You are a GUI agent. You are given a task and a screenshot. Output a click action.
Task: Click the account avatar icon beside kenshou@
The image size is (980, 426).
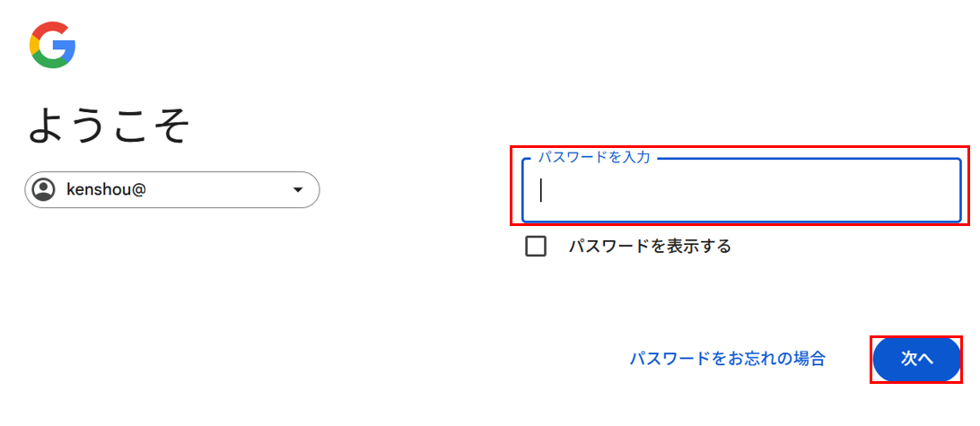click(44, 190)
